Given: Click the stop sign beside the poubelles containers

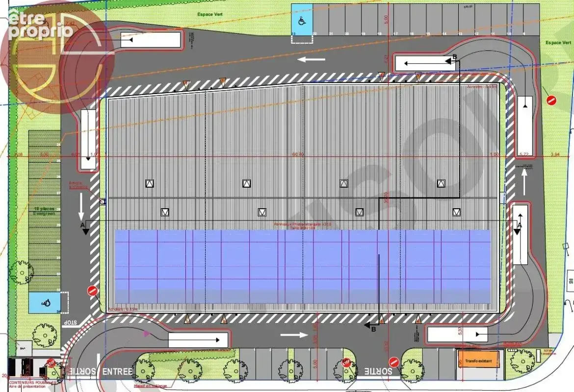Looking at the screenshot, I should pyautogui.click(x=51, y=364).
